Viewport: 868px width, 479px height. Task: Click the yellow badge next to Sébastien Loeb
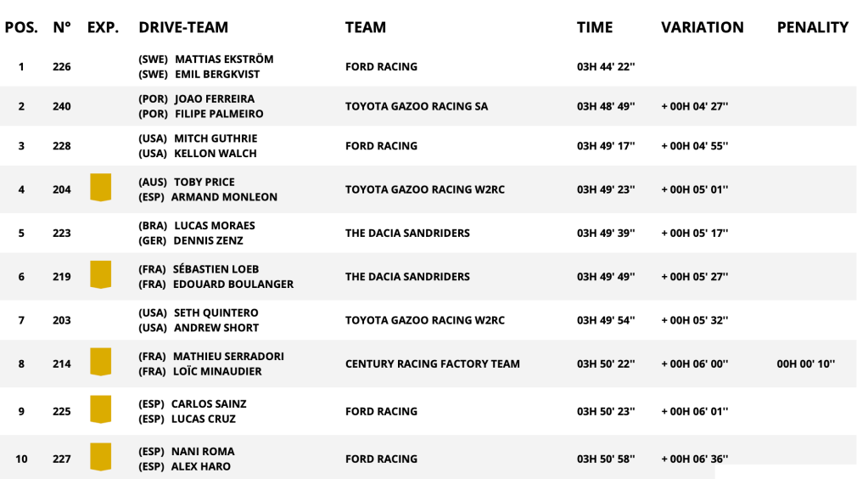101,275
